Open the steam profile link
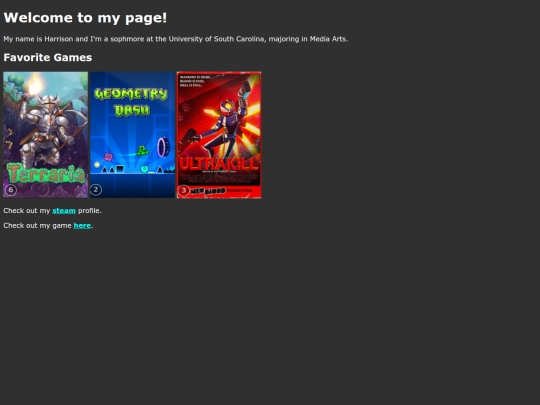This screenshot has height=405, width=540. pyautogui.click(x=64, y=210)
